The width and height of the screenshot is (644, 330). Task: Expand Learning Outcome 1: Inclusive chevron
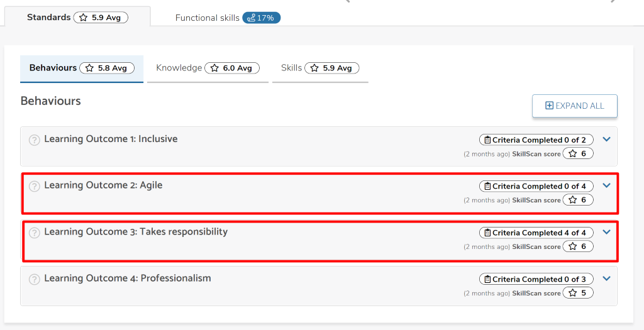pos(606,139)
